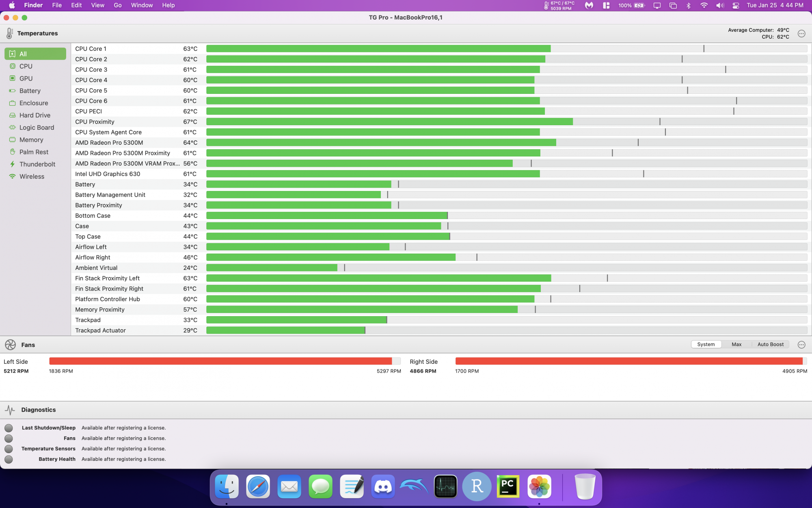Open the Hard Drive sensor category

[35, 115]
